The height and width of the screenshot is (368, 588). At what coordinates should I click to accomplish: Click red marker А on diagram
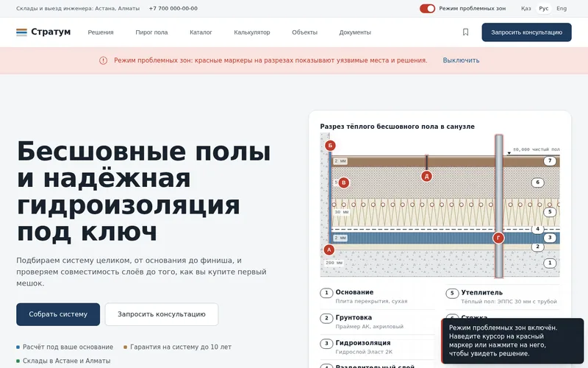click(329, 250)
